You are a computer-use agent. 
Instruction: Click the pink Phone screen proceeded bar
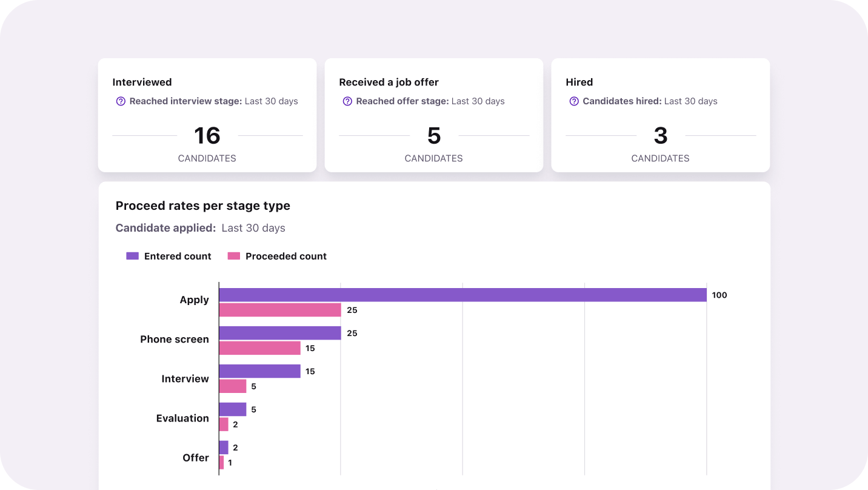coord(259,348)
